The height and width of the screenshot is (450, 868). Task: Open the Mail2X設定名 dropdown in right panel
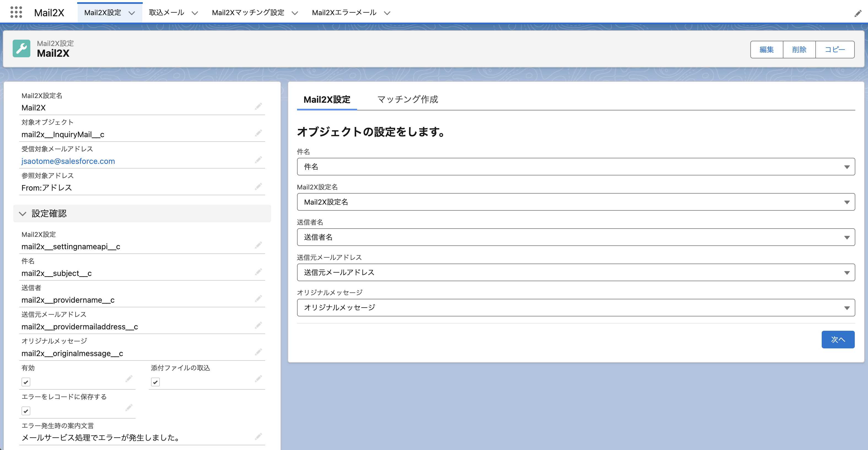pos(576,202)
